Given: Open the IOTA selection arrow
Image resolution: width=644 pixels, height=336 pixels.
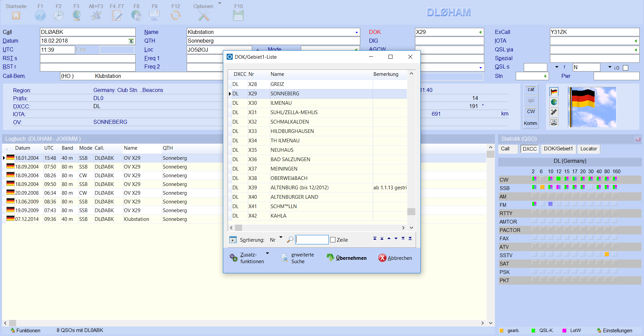Looking at the screenshot, I should point(636,41).
